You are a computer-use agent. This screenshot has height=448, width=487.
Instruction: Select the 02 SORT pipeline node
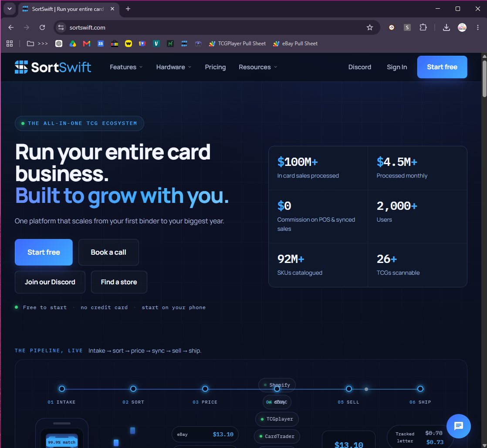(x=133, y=389)
